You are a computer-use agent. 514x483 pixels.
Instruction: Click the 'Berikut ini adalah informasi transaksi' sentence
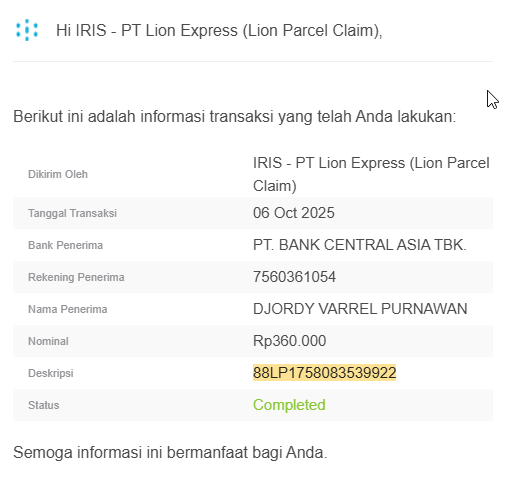(235, 117)
